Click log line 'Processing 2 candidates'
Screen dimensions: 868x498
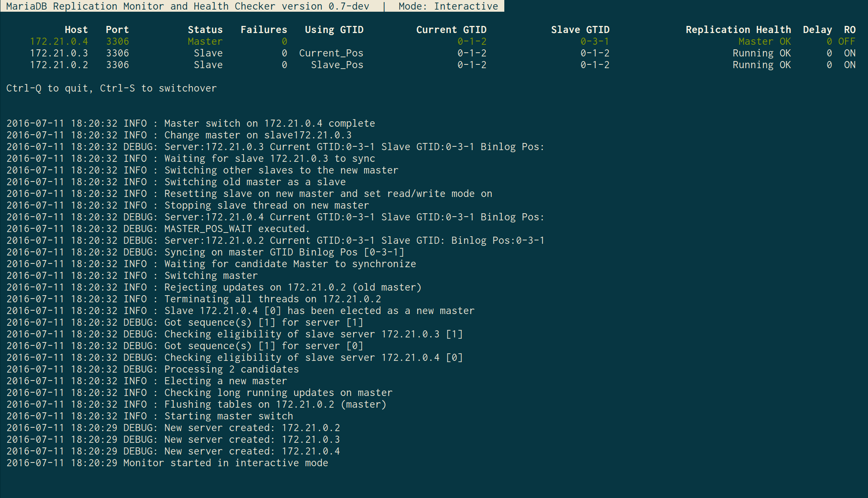pos(231,369)
